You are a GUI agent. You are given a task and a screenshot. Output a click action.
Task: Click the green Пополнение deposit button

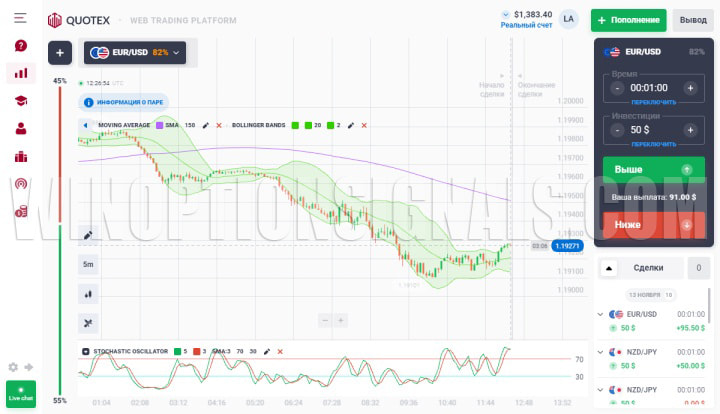(628, 20)
